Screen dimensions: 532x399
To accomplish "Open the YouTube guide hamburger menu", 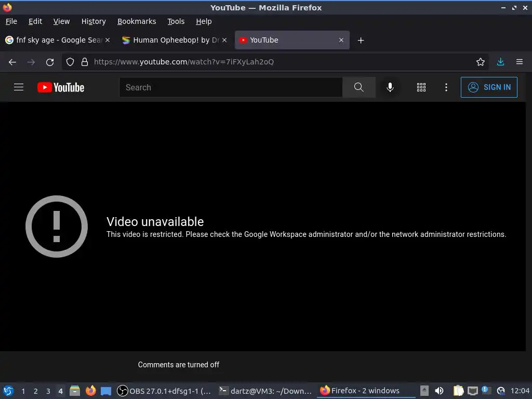I will (19, 87).
